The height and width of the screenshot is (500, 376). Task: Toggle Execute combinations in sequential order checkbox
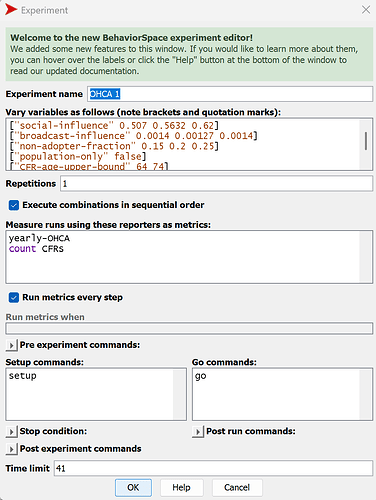14,205
